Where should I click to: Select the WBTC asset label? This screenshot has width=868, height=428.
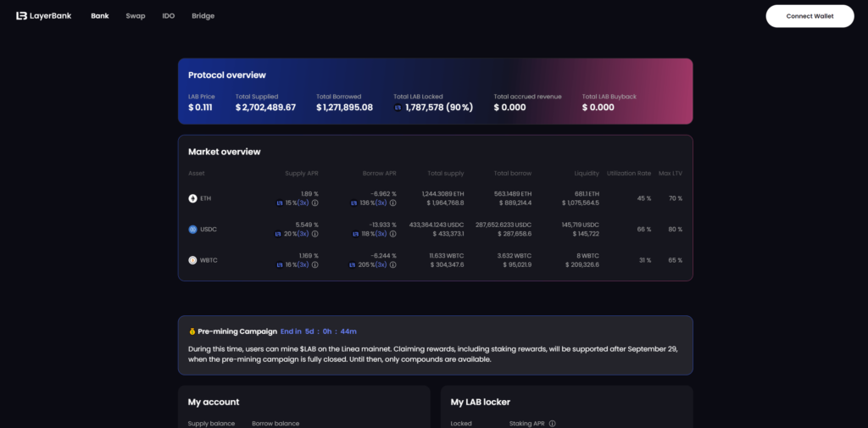click(x=209, y=260)
